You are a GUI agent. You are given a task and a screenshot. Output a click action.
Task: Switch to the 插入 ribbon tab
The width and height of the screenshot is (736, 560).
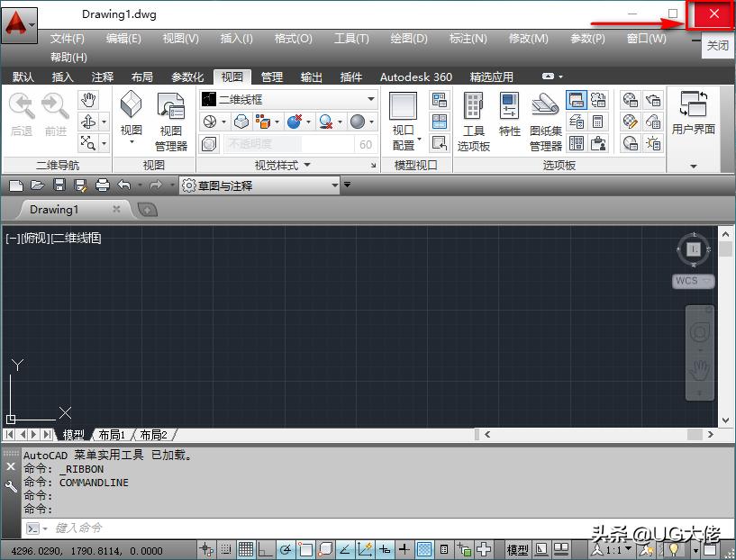(x=61, y=77)
